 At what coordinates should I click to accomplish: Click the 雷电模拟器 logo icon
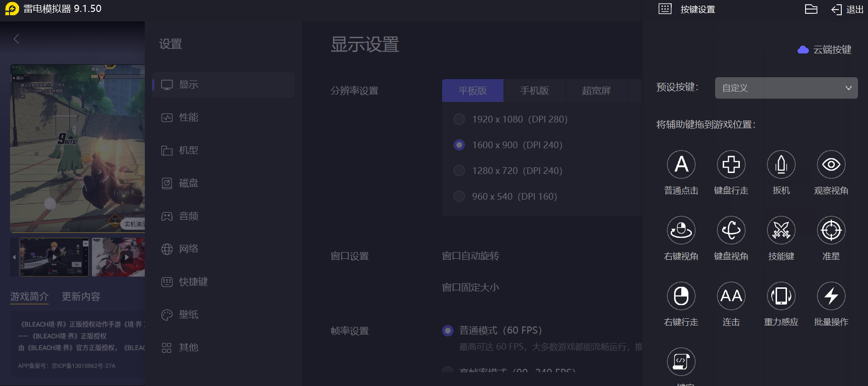pyautogui.click(x=12, y=9)
